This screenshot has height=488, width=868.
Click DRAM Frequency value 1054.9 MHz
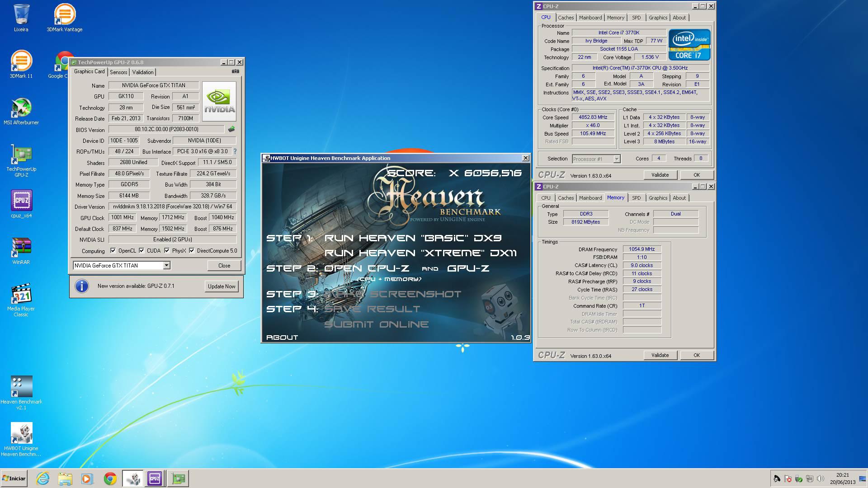642,249
